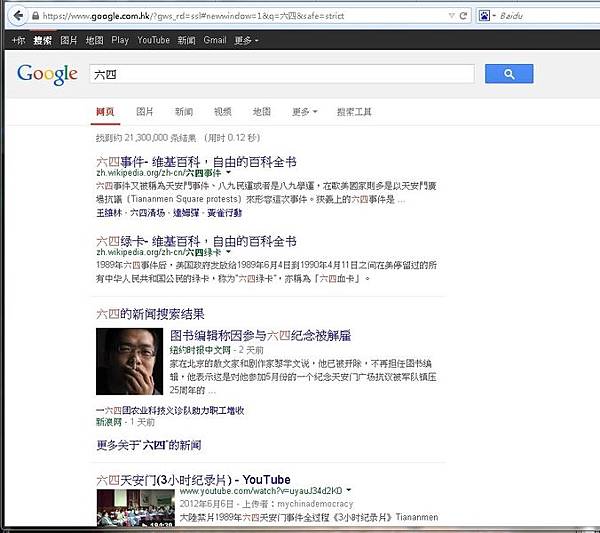Image resolution: width=600 pixels, height=533 pixels.
Task: Expand the dropdown arrow beside zh.wikipedia.org/zh-cn/六四事件
Action: tap(228, 173)
